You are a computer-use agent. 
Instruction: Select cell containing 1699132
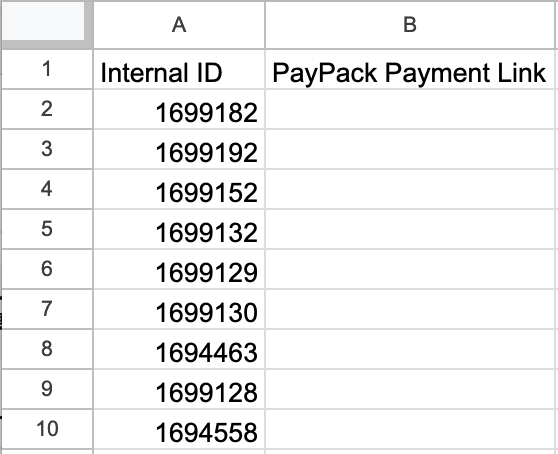(179, 229)
